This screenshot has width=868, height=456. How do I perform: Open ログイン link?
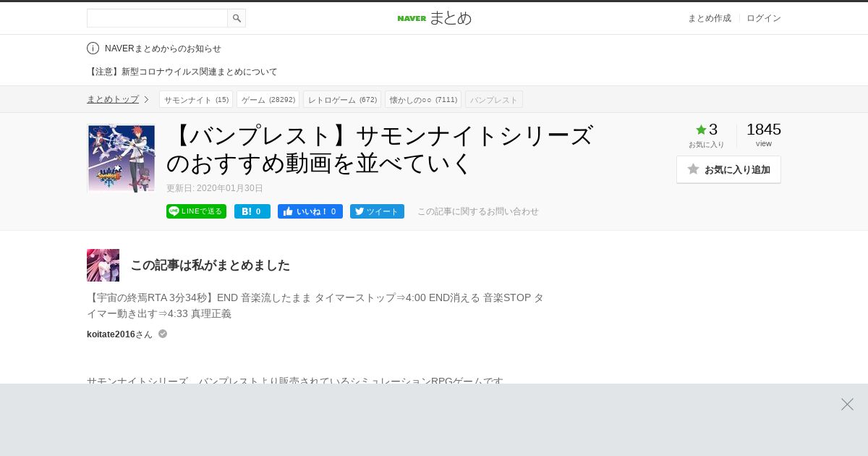[764, 18]
